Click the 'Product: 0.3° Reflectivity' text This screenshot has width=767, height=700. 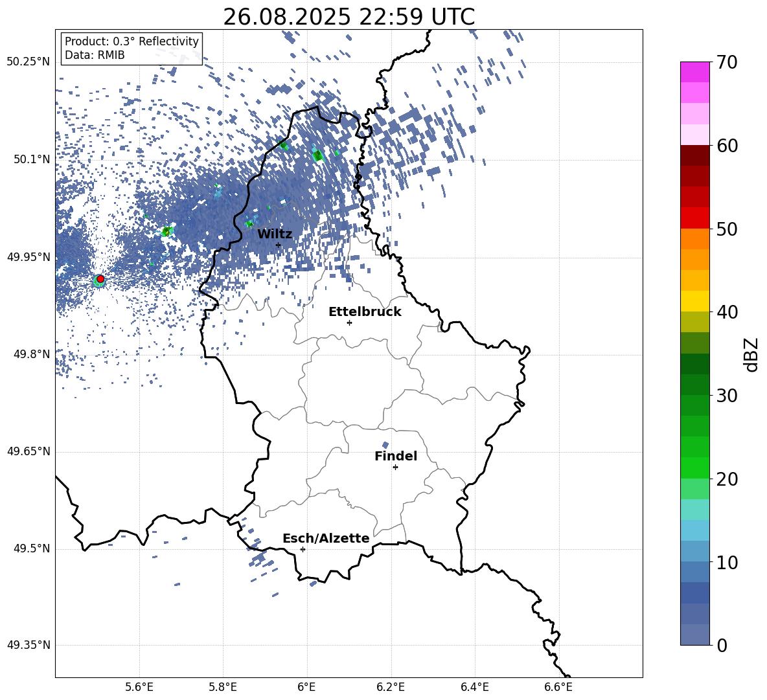pos(132,41)
